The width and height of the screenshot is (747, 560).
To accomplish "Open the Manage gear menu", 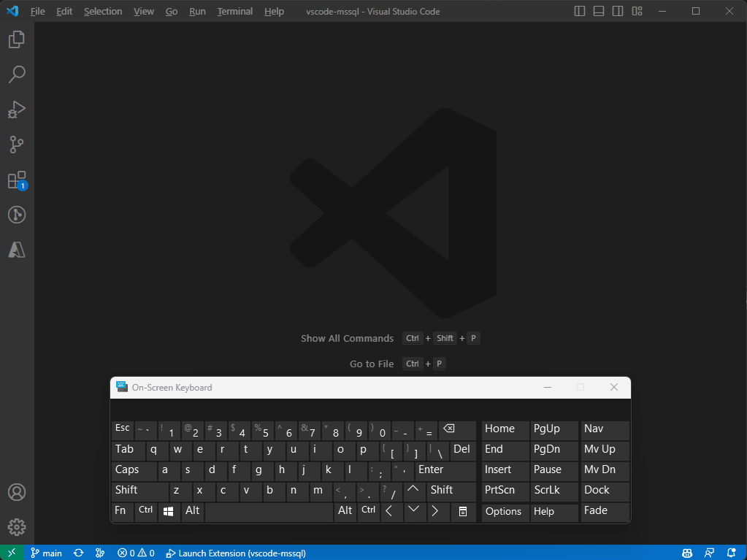I will 17,526.
